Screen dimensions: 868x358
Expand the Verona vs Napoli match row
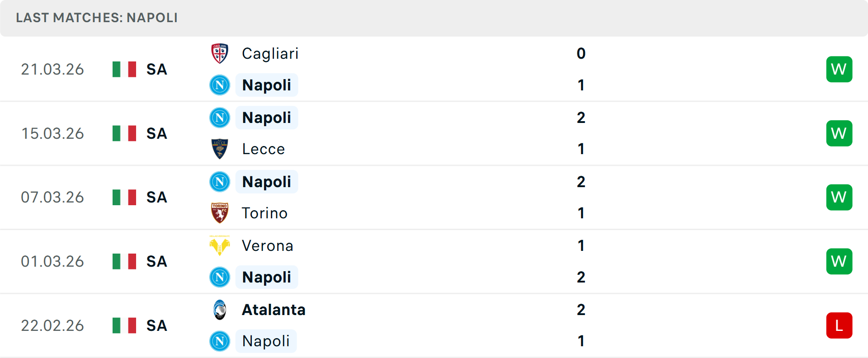click(x=434, y=261)
